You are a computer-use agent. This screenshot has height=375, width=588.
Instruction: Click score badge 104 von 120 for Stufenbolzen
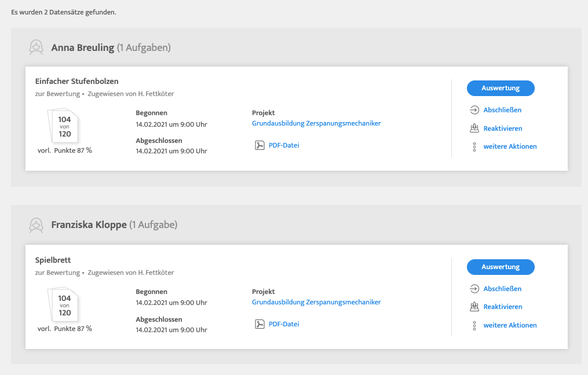(64, 127)
